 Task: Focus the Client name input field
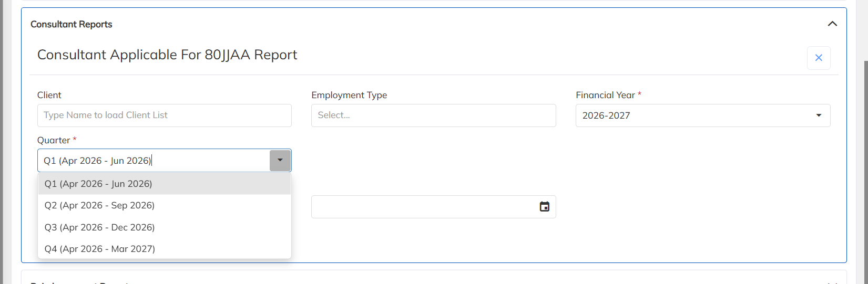click(164, 115)
